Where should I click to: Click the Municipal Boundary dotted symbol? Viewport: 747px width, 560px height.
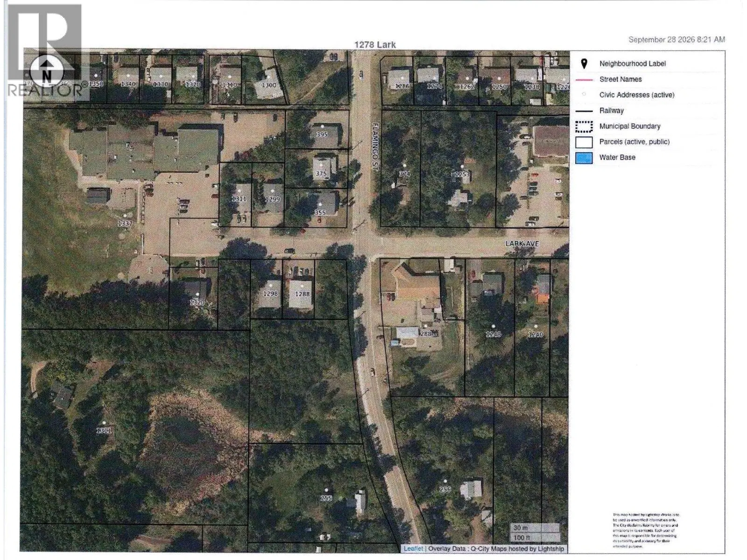click(584, 126)
